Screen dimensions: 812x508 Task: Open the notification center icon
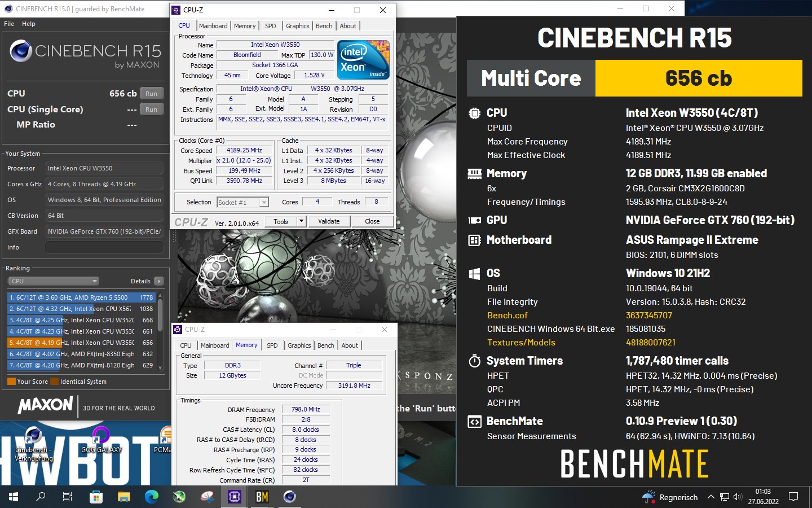[793, 497]
